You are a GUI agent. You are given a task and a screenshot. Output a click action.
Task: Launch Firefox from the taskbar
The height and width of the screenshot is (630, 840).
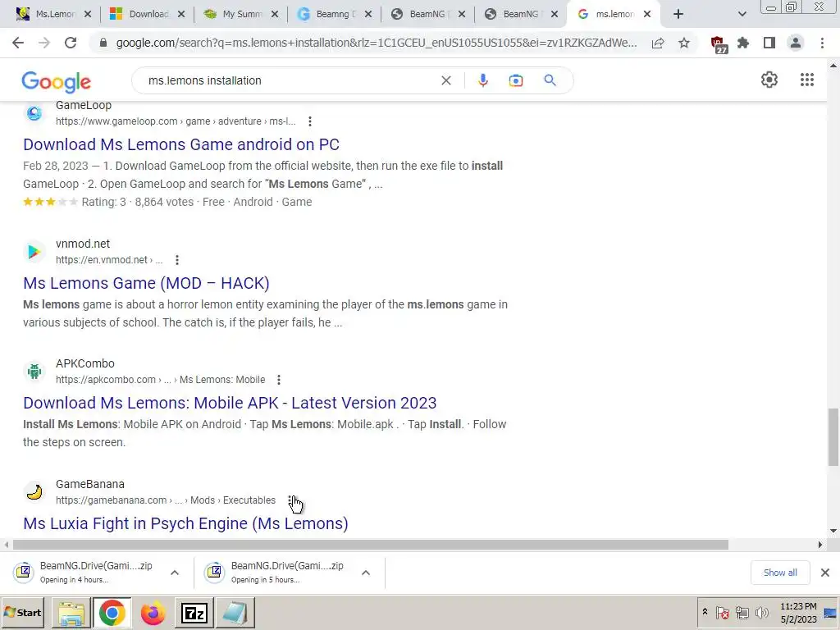pyautogui.click(x=153, y=614)
